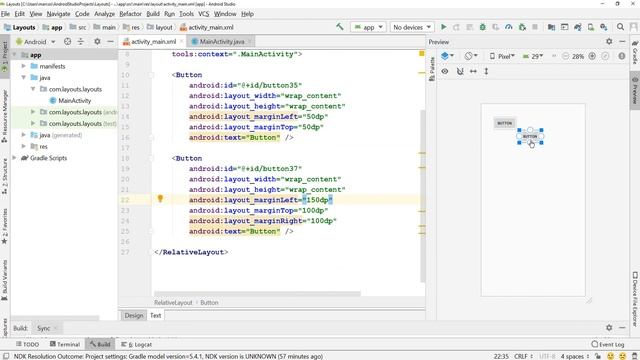Click the Make Project hammer icon

pos(340,27)
